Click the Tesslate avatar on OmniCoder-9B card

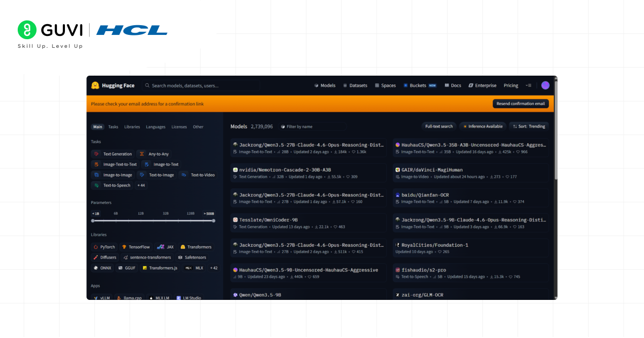pos(235,220)
